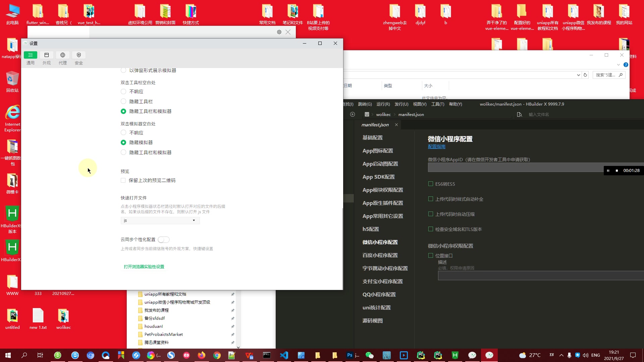Image resolution: width=644 pixels, height=362 pixels.
Task: Enable 云同步个性化配置 toggle
Action: click(163, 239)
